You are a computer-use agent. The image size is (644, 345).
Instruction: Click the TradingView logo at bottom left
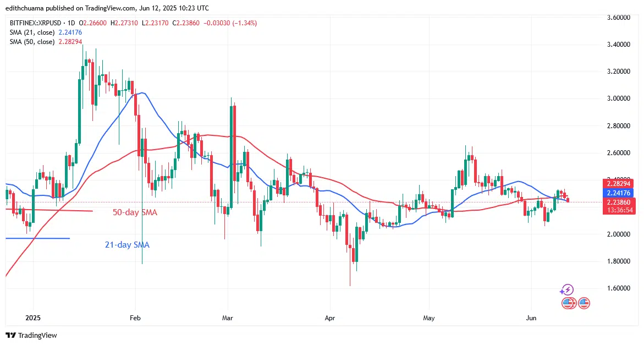(31, 335)
